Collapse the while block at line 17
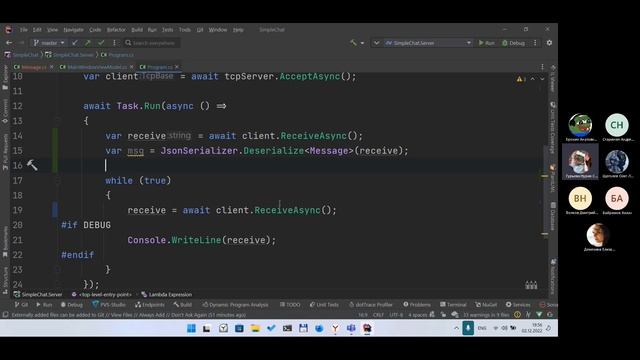640x360 pixels. coord(58,180)
